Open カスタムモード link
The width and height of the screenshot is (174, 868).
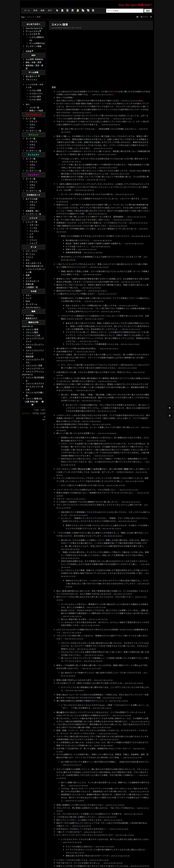pos(32,281)
